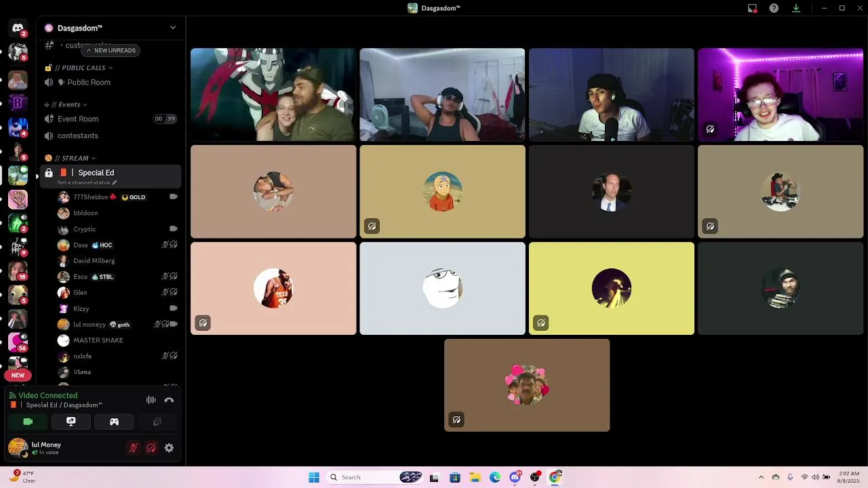The width and height of the screenshot is (868, 488).
Task: Disconnect from voice with the hang-up icon
Action: pos(169,400)
